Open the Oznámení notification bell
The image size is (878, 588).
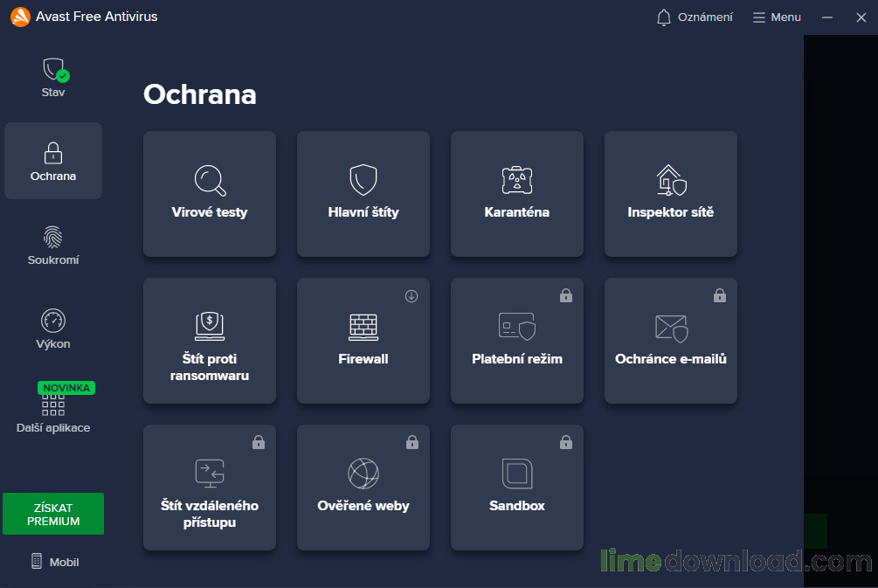pos(694,17)
